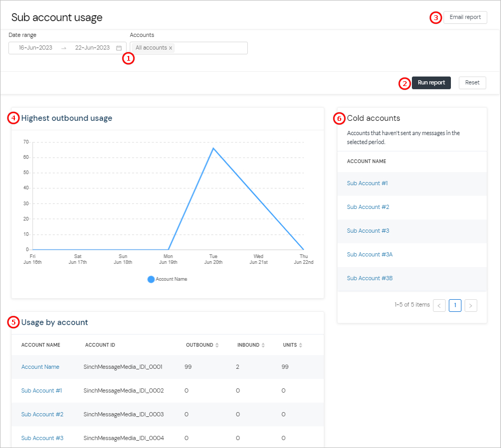Open Account Name link in usage table
The image size is (501, 448).
point(40,367)
